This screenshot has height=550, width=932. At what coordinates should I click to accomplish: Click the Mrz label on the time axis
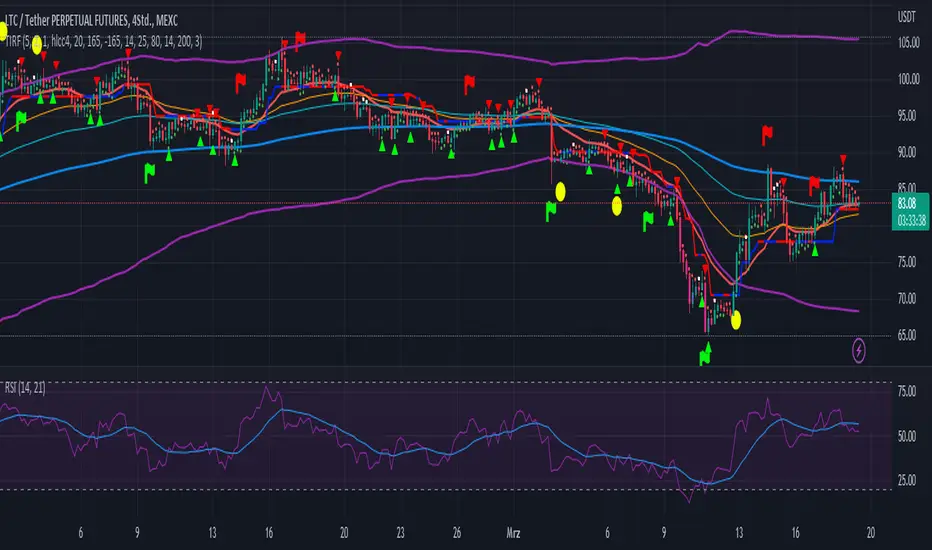tap(513, 533)
